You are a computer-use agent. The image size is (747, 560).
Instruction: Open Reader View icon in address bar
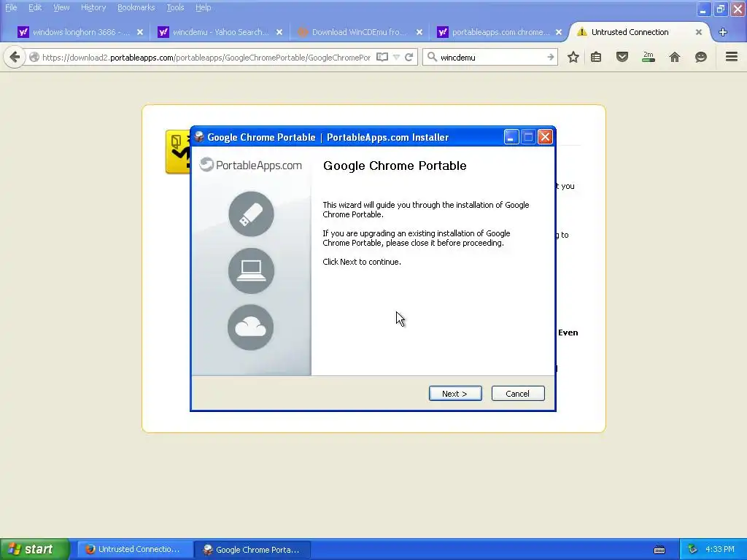click(x=382, y=57)
